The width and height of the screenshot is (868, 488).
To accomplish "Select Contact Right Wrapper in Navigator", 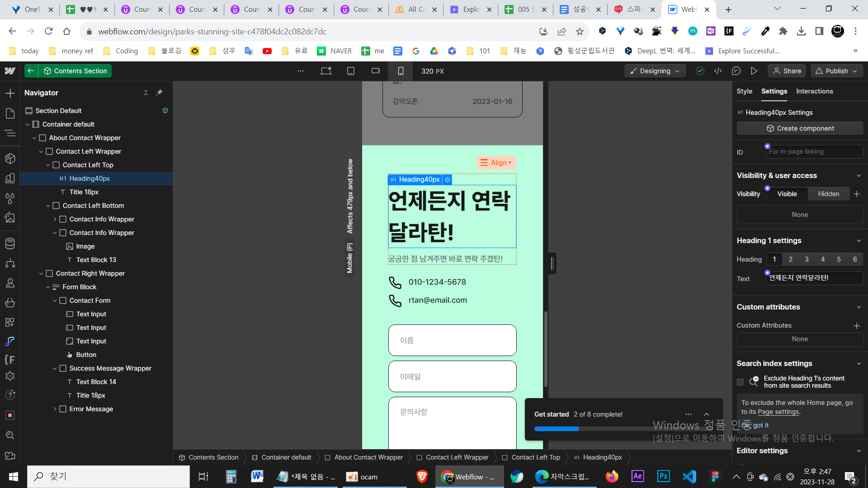I will click(x=90, y=273).
